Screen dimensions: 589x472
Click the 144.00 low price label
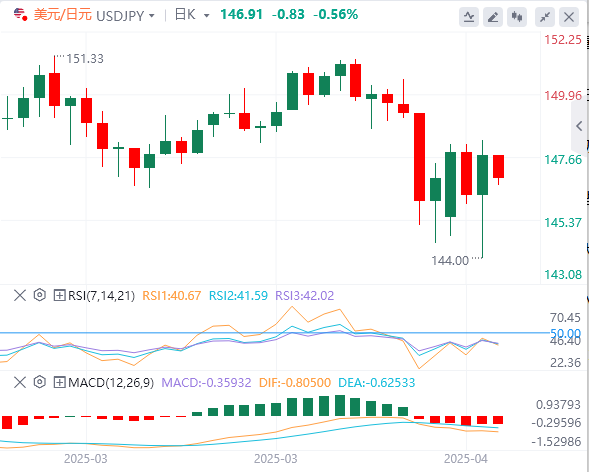(450, 261)
